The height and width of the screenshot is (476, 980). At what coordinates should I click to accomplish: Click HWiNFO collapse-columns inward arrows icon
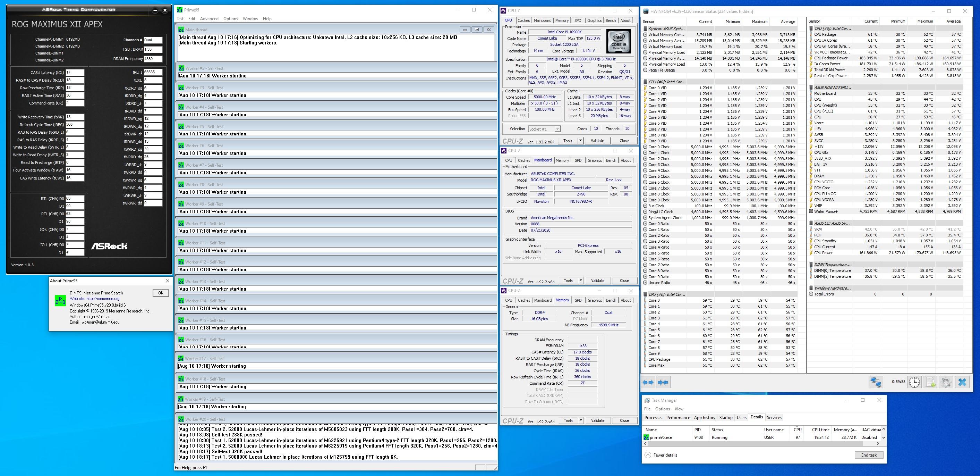(x=663, y=382)
